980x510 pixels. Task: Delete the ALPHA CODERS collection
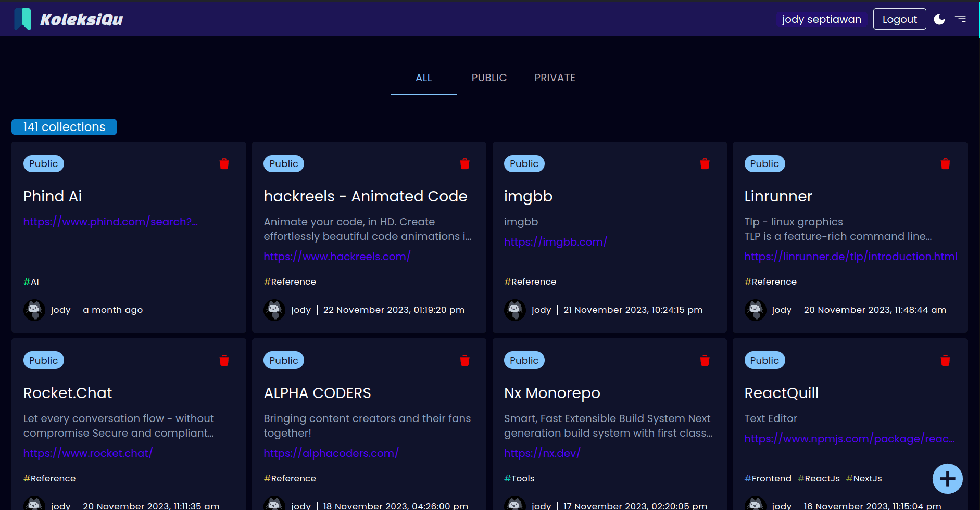click(464, 361)
